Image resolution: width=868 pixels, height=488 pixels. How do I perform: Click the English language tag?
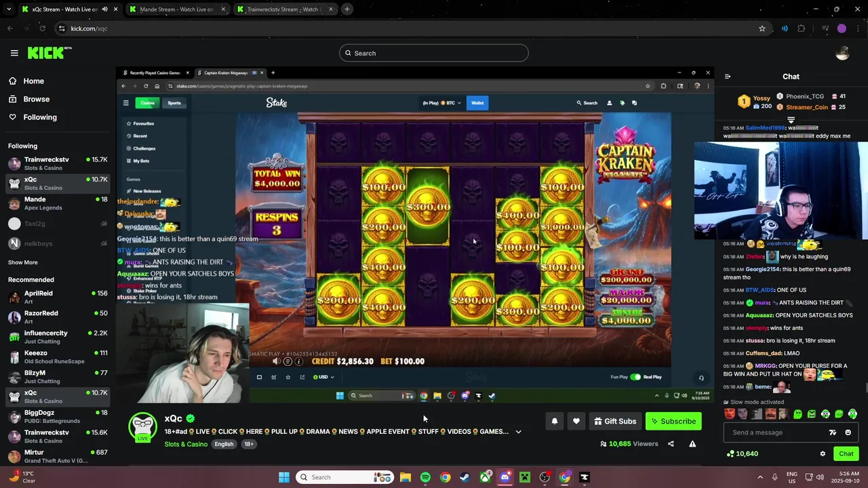(224, 444)
